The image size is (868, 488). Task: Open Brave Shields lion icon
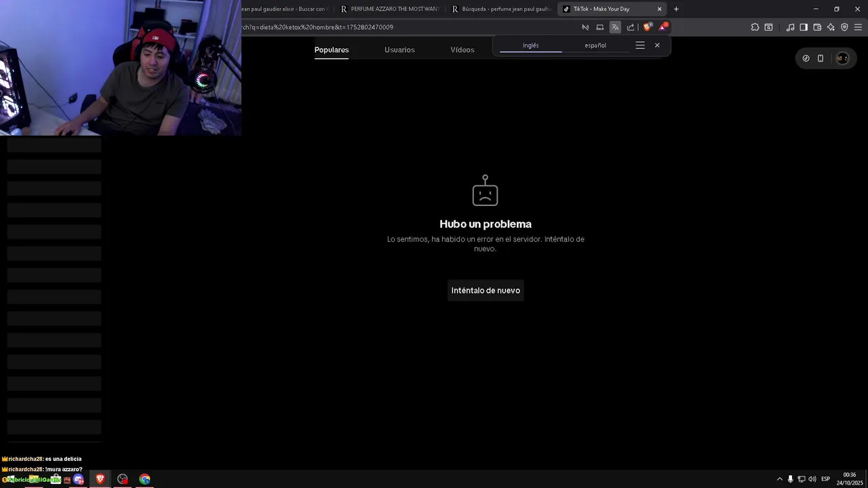[648, 27]
